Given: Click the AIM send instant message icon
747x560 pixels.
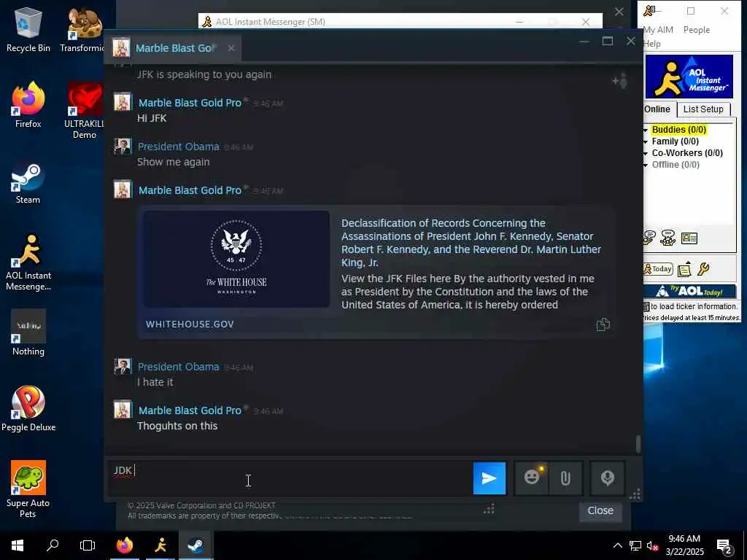Looking at the screenshot, I should click(649, 237).
